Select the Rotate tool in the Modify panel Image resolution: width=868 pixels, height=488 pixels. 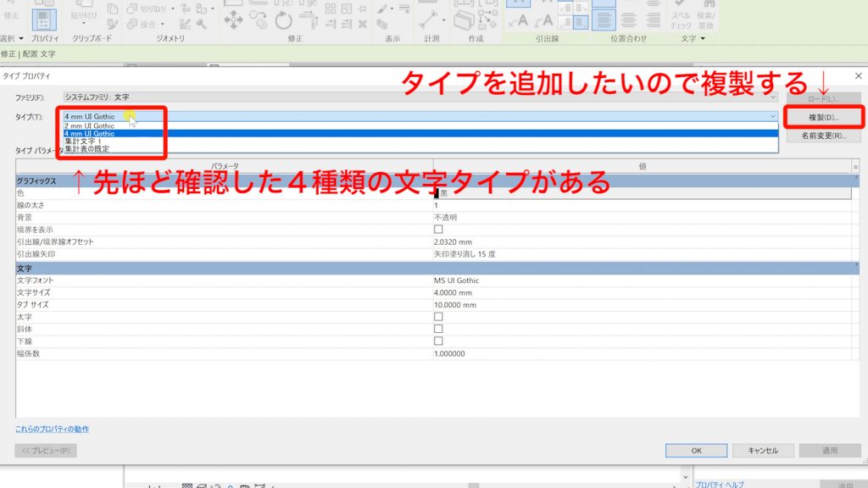coord(282,20)
